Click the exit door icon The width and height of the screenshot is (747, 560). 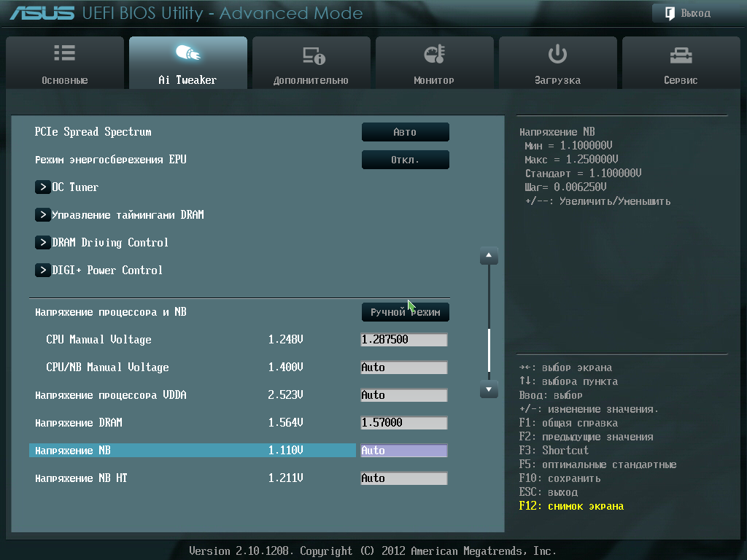pos(670,13)
